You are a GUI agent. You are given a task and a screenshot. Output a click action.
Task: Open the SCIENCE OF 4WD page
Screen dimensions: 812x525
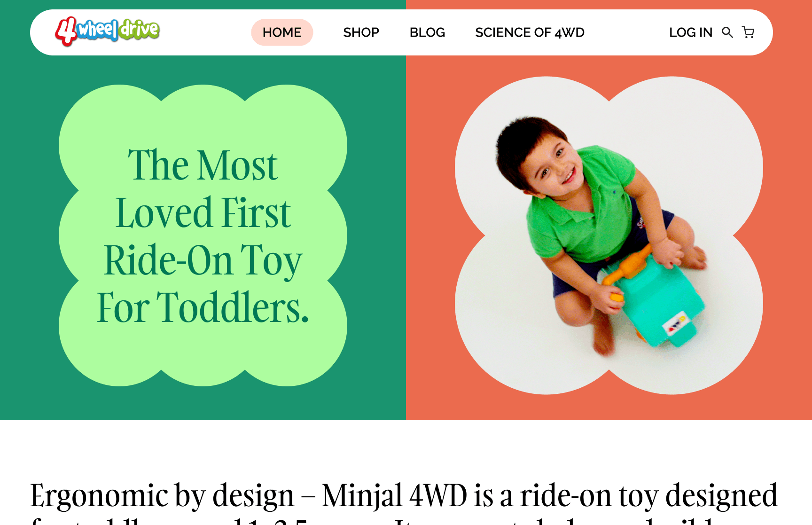(530, 32)
